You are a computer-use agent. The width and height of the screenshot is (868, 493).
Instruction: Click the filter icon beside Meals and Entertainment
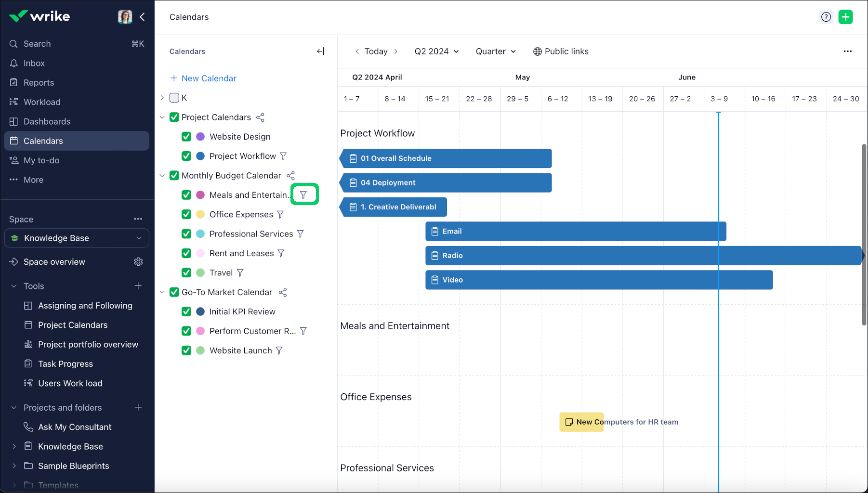tap(303, 195)
